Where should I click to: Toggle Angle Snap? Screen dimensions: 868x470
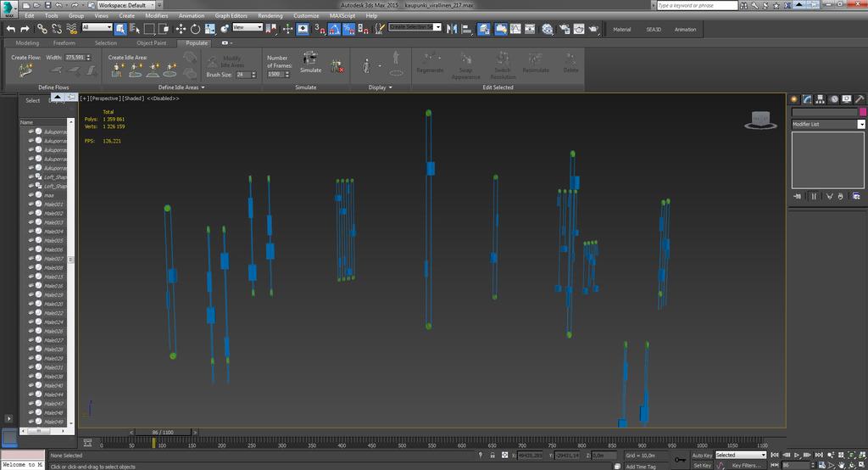pos(334,29)
